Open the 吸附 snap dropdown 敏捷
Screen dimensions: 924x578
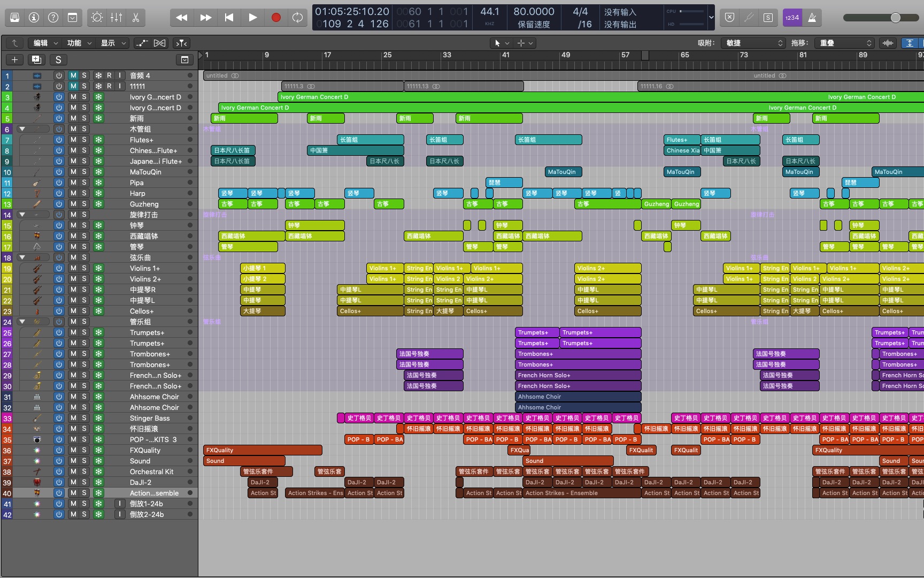[x=753, y=43]
